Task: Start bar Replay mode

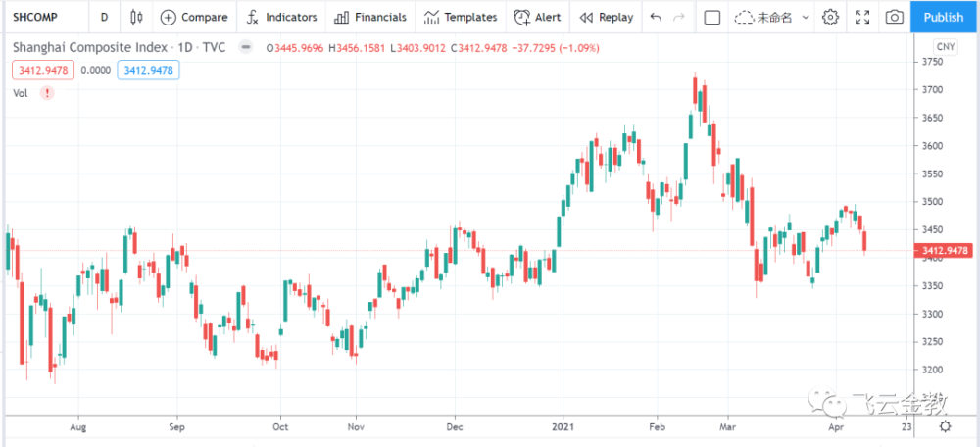Action: coord(606,17)
